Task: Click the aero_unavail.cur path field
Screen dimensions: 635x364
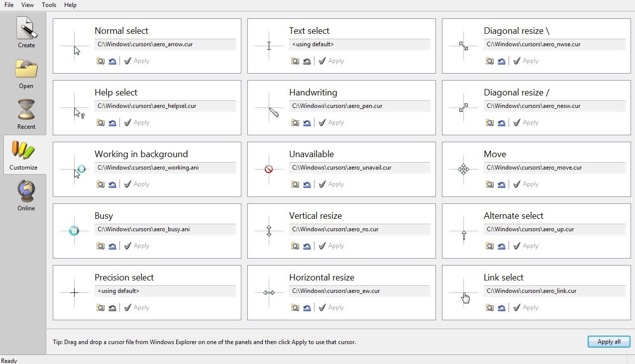Action: (360, 168)
